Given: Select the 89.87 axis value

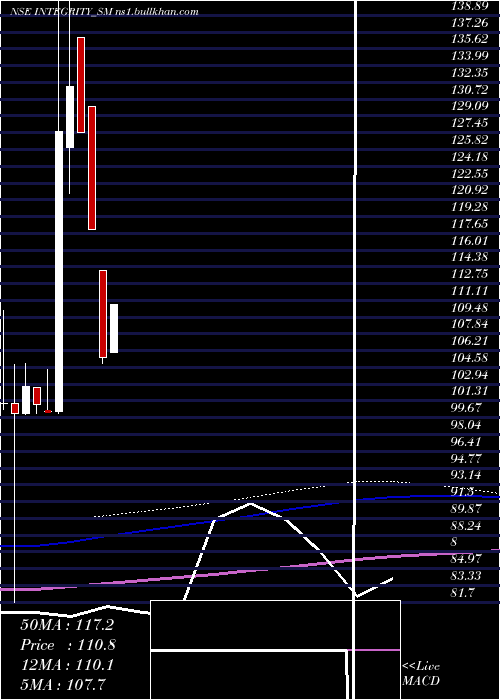Looking at the screenshot, I should [x=467, y=509].
